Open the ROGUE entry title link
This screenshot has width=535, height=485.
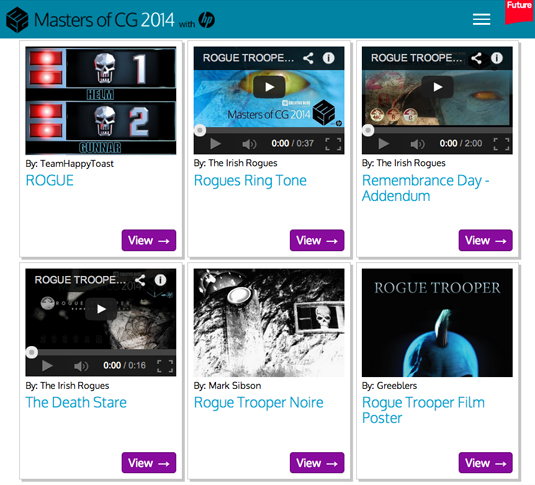(x=50, y=180)
